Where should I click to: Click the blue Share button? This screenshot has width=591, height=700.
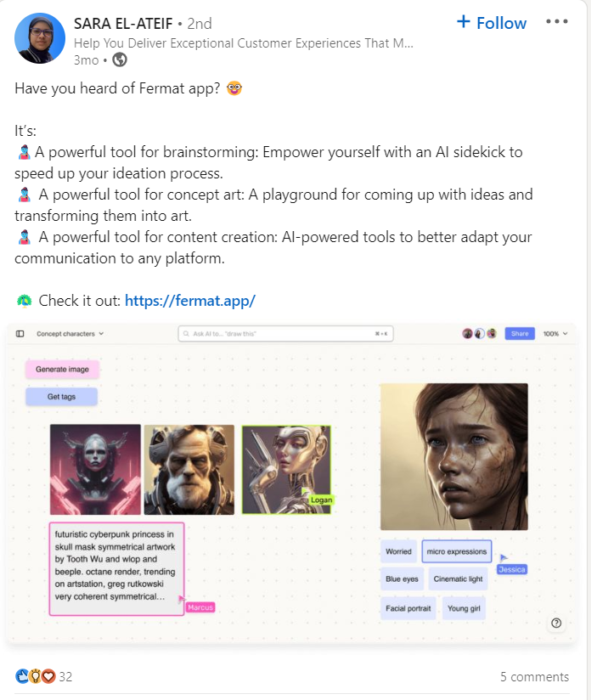click(x=520, y=334)
